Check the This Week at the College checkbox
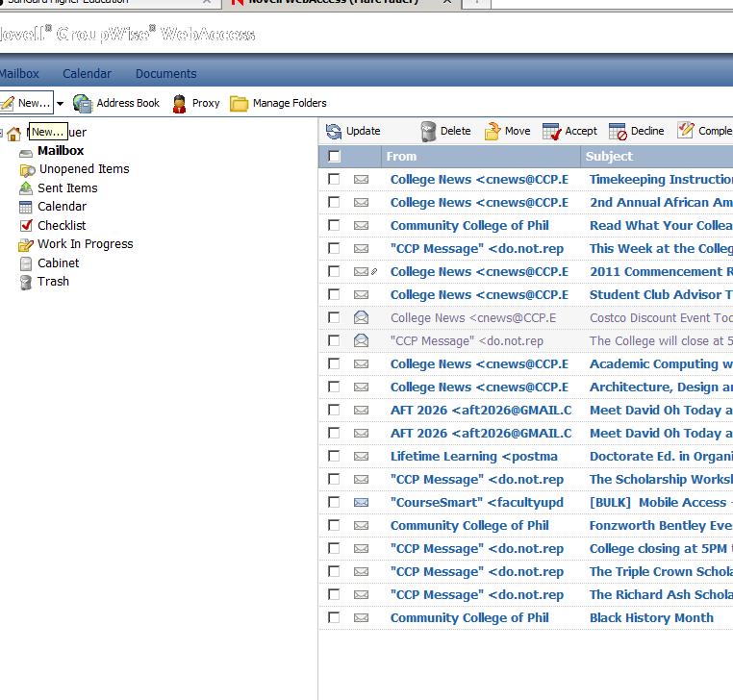The width and height of the screenshot is (733, 700). click(x=334, y=248)
